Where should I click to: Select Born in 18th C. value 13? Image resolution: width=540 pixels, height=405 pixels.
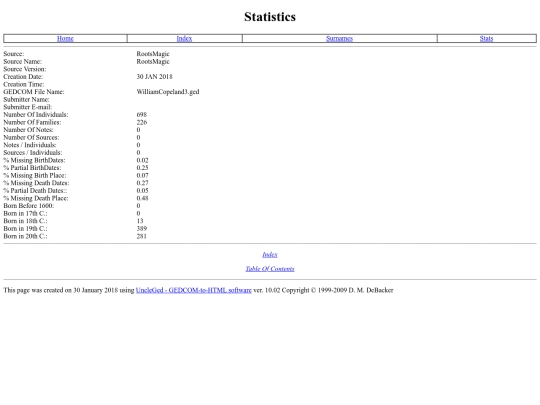(x=140, y=221)
